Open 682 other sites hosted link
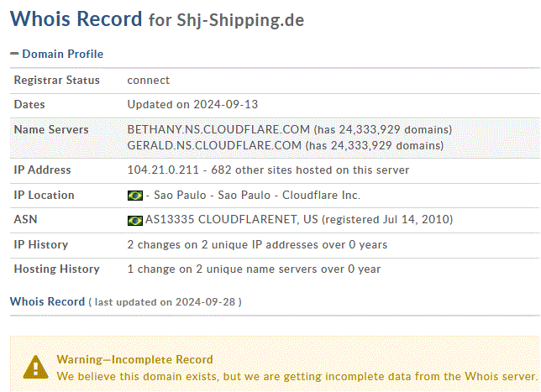This screenshot has width=541, height=392. point(310,170)
